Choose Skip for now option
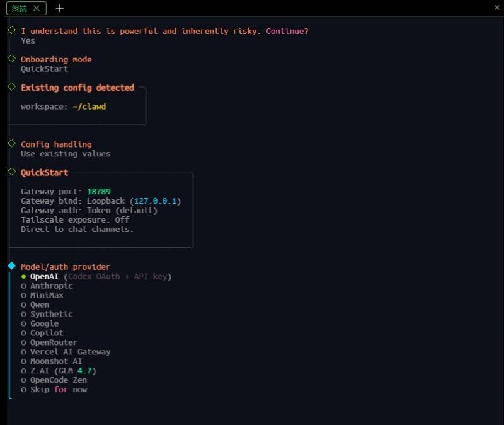The width and height of the screenshot is (504, 425). coord(54,390)
